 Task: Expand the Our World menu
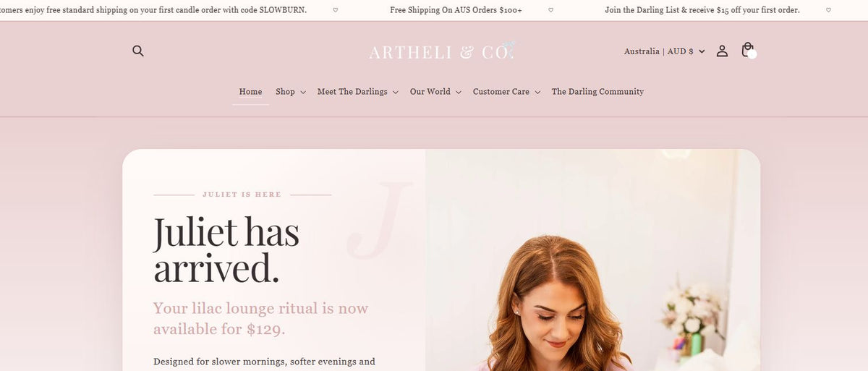[x=435, y=92]
